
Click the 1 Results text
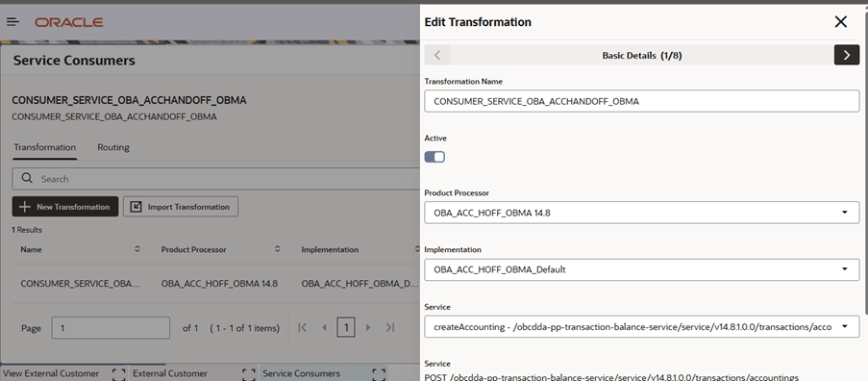click(x=27, y=229)
